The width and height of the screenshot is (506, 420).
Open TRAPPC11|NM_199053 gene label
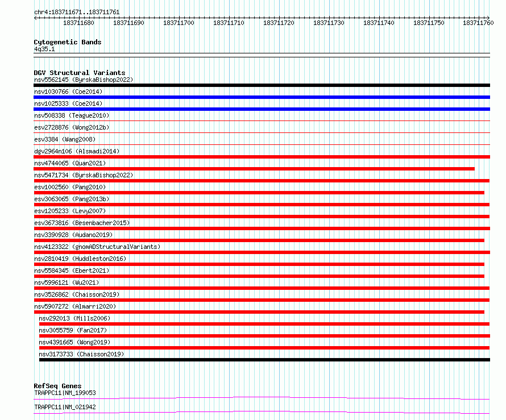click(x=65, y=393)
